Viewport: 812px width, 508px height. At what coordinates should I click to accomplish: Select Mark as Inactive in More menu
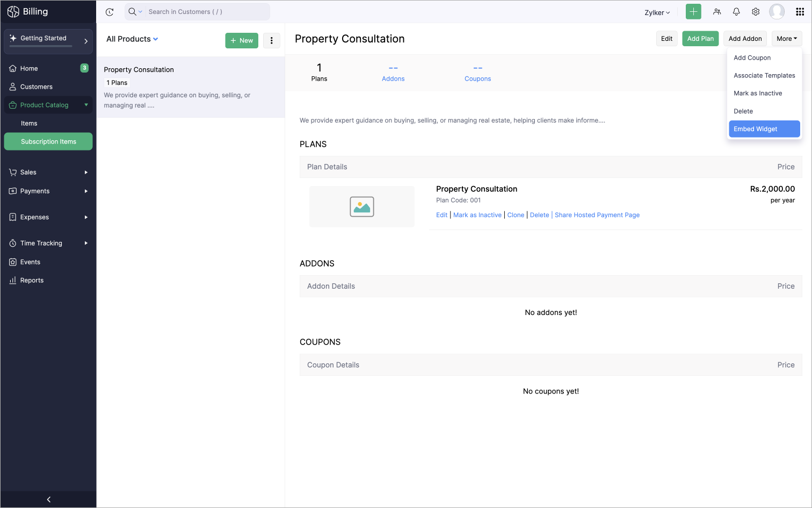coord(758,94)
